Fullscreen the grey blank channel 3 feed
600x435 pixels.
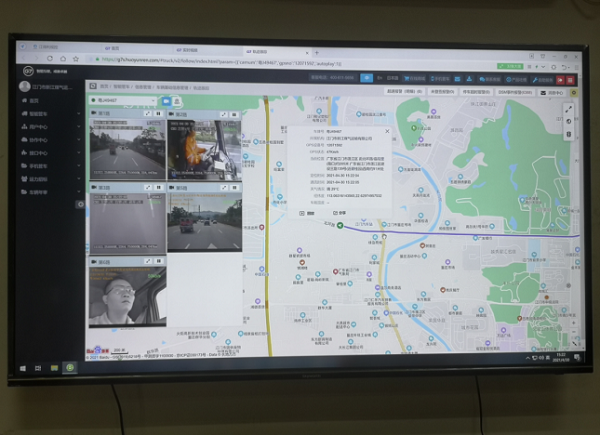[x=148, y=187]
